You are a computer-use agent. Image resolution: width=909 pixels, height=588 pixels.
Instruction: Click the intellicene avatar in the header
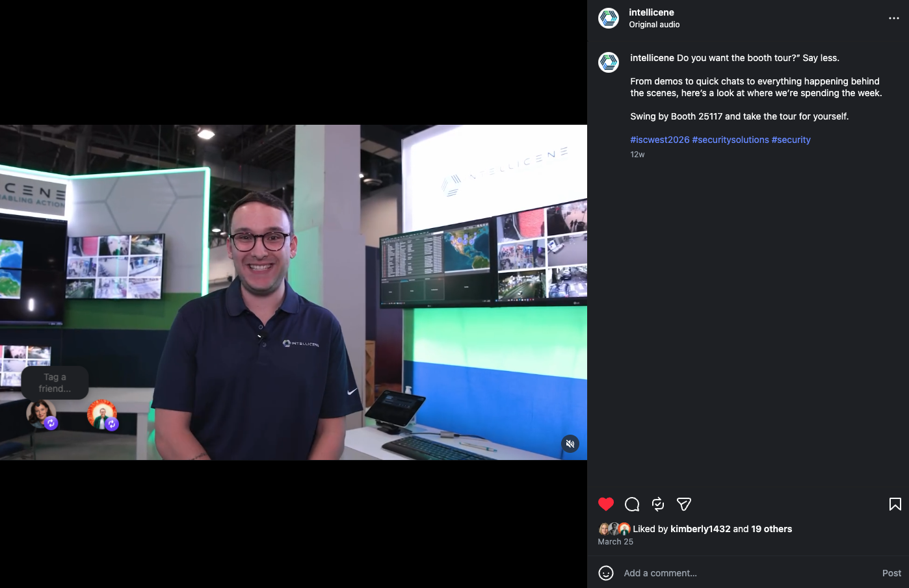(609, 18)
